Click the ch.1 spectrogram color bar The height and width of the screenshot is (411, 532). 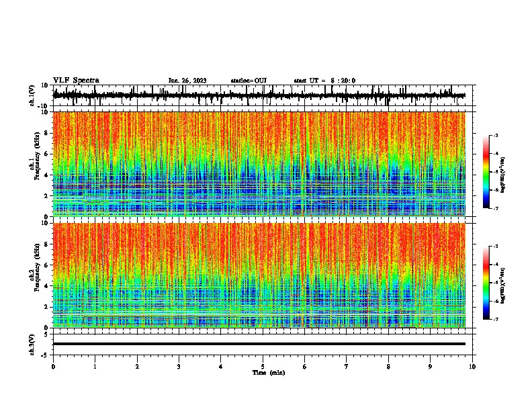tap(486, 172)
